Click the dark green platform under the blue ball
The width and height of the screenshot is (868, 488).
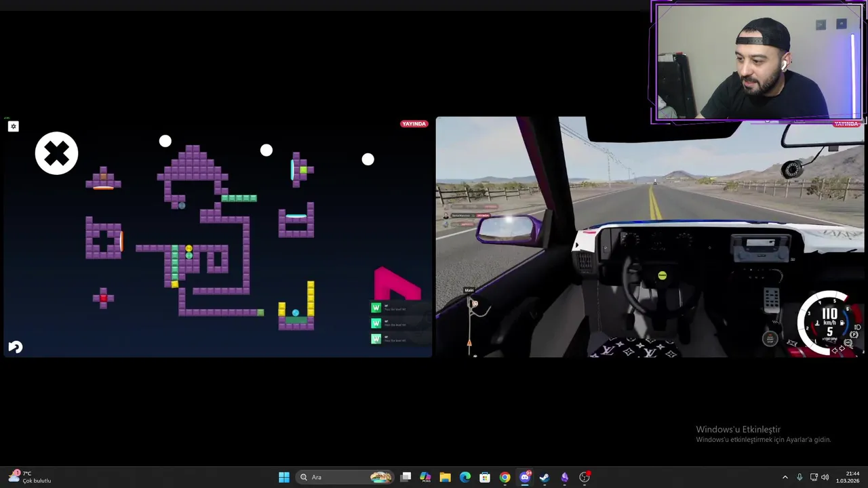296,319
